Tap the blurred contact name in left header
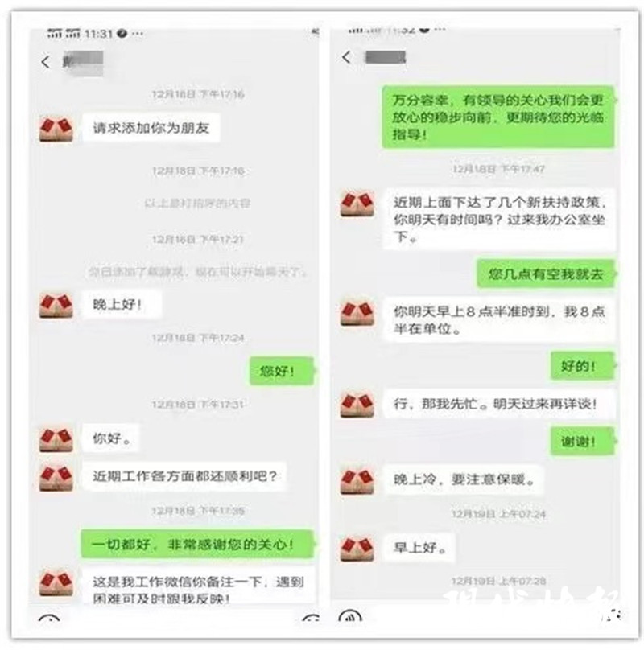644x650 pixels. 83,64
